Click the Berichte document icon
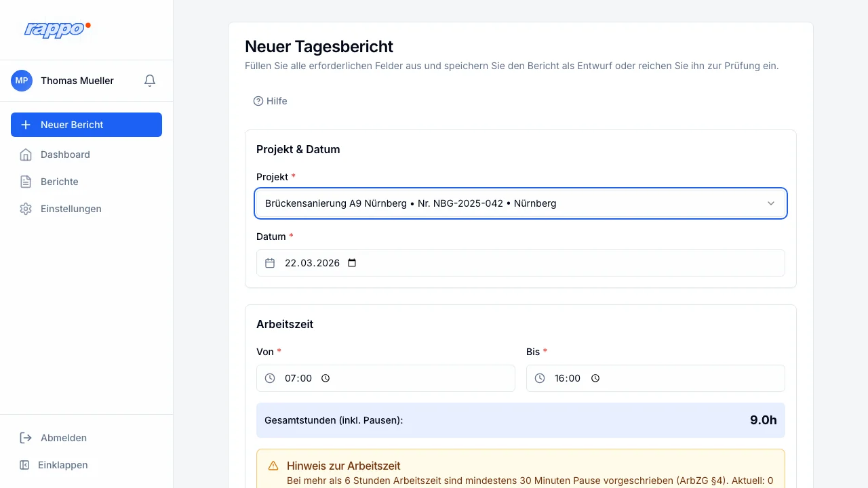The width and height of the screenshot is (868, 488). pos(26,182)
